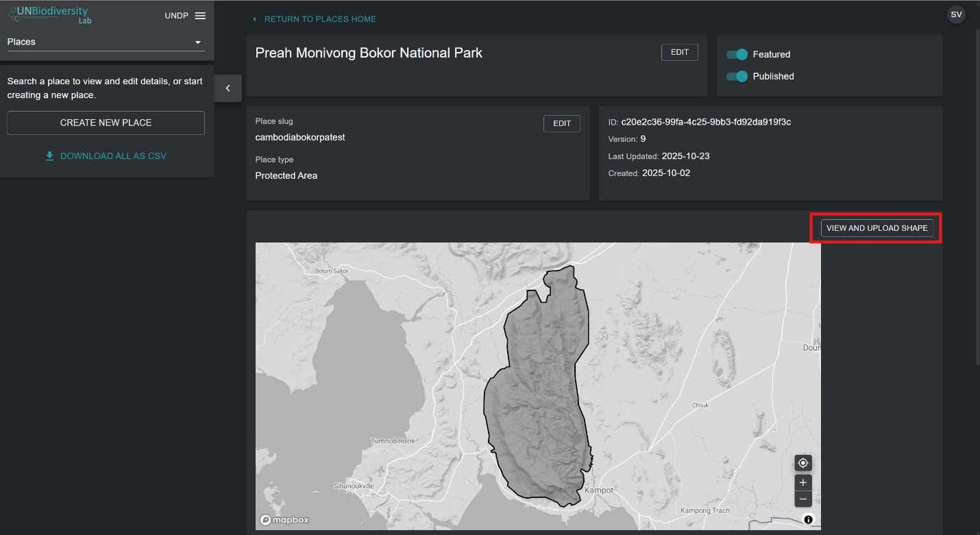Viewport: 980px width, 535px height.
Task: Open the Places dropdown
Action: 106,42
